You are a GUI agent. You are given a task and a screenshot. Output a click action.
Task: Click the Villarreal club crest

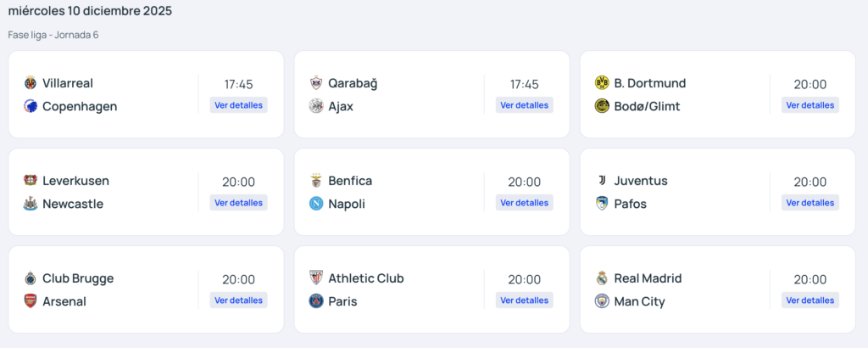[31, 83]
